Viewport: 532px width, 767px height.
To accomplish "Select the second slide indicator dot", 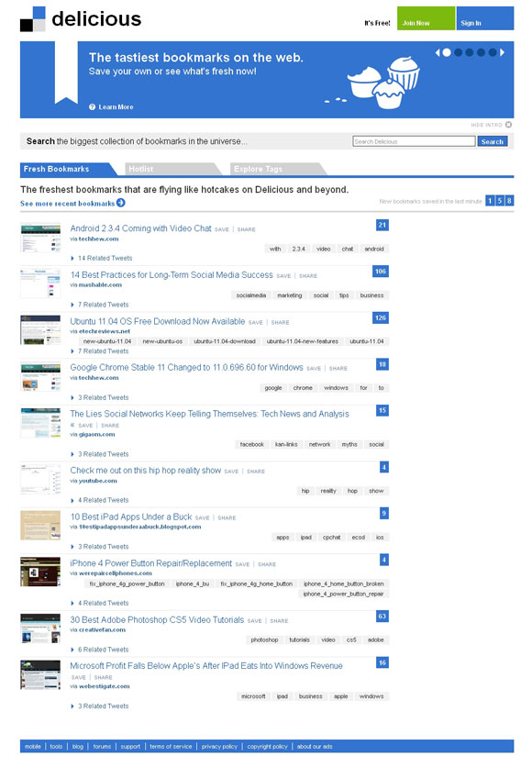I will tap(459, 52).
